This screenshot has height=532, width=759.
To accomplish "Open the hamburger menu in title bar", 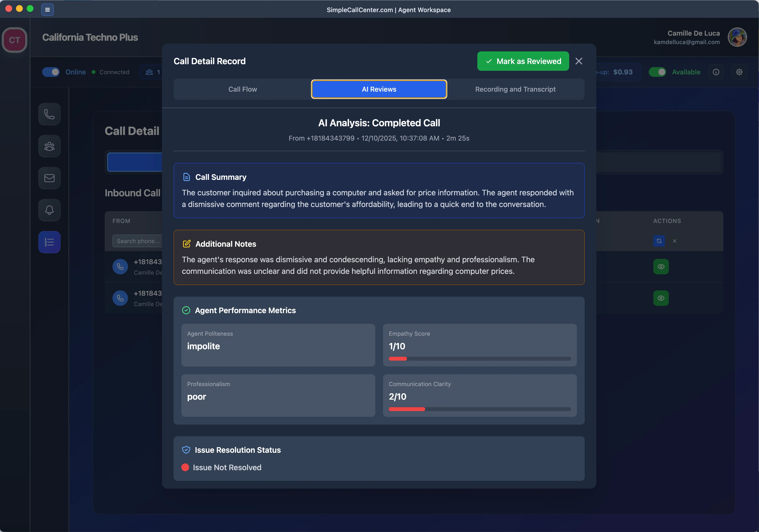I will (47, 10).
